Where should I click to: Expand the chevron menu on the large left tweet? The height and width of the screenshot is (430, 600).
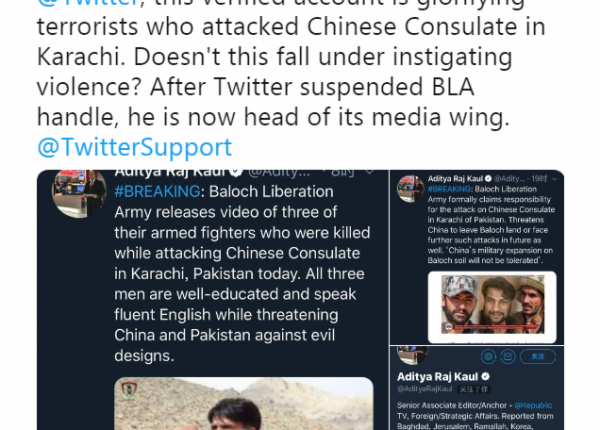(x=369, y=172)
